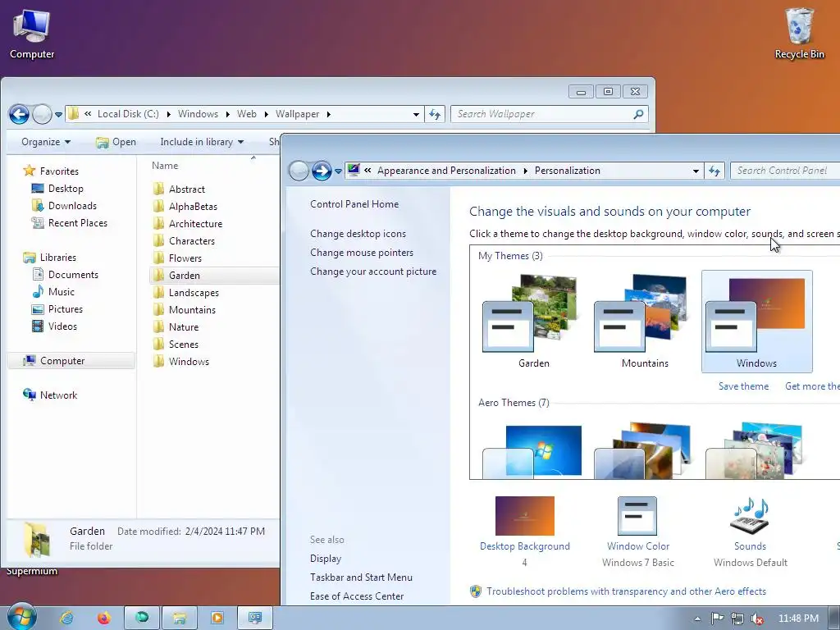The height and width of the screenshot is (630, 840).
Task: Go forward in the Personalization window
Action: click(x=322, y=171)
